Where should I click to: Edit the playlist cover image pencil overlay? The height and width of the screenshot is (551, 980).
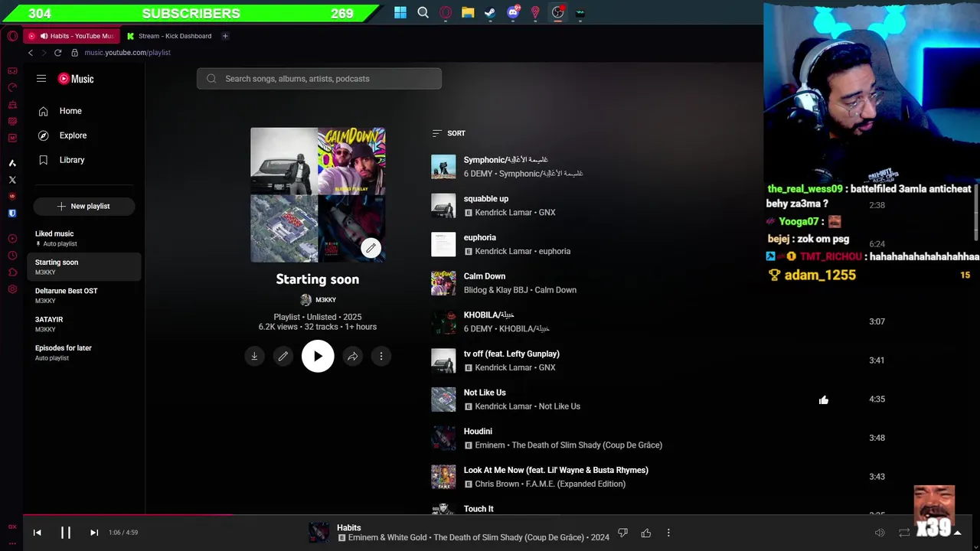click(371, 248)
